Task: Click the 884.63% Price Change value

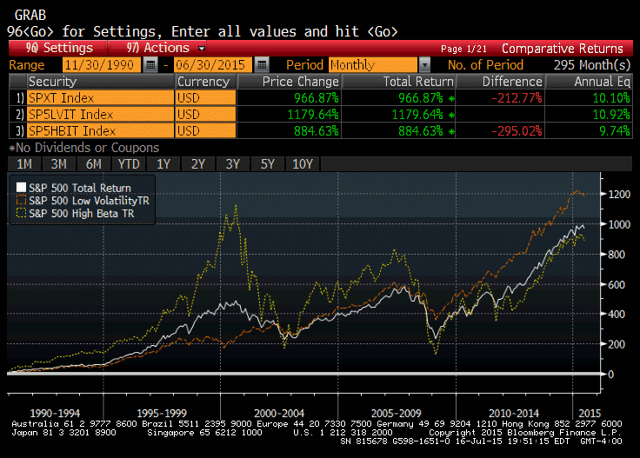Action: click(x=316, y=131)
